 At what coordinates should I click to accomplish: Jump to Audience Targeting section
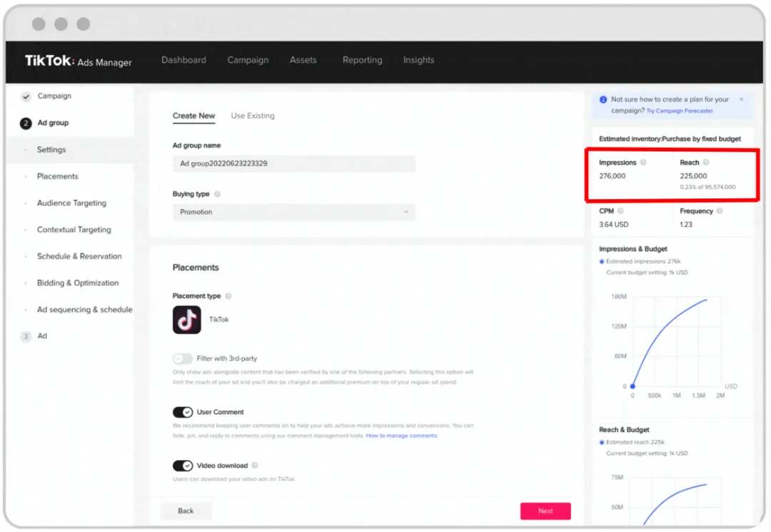(x=72, y=203)
